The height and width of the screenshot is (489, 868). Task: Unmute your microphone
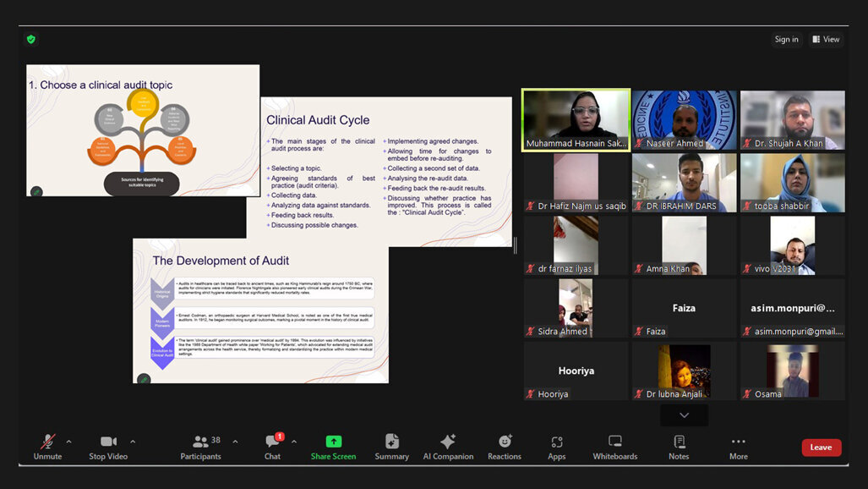click(x=46, y=447)
